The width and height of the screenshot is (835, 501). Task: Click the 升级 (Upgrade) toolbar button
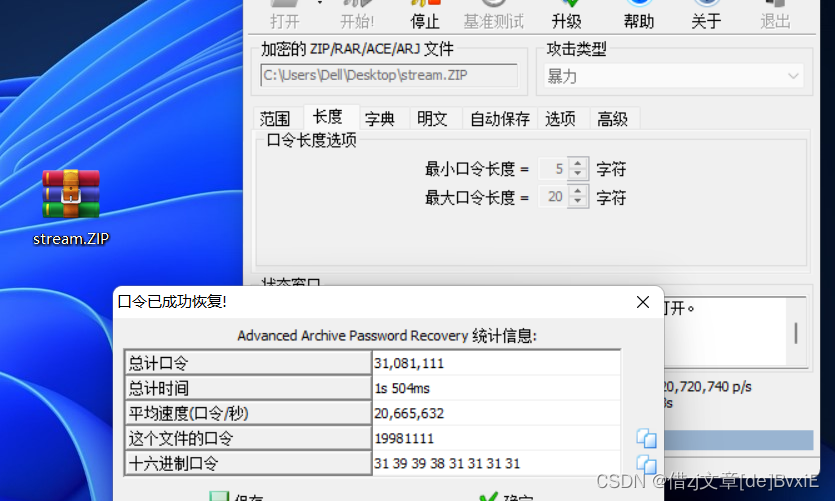[566, 15]
